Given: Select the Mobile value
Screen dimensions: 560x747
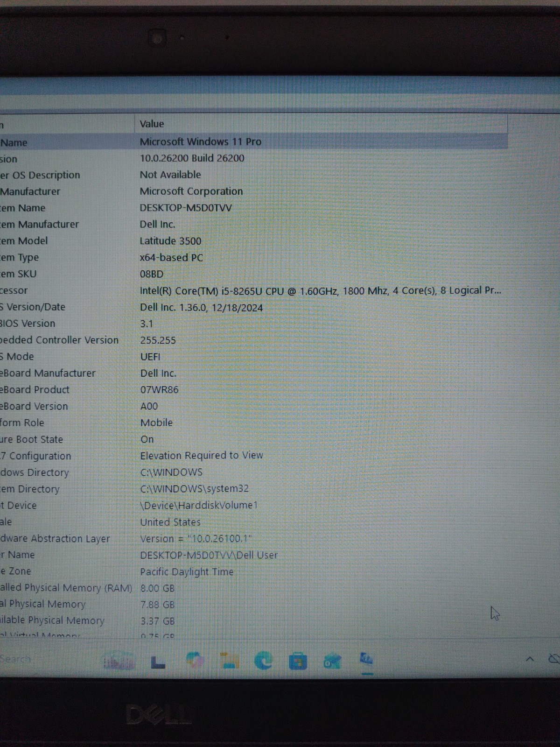Looking at the screenshot, I should click(x=157, y=423).
